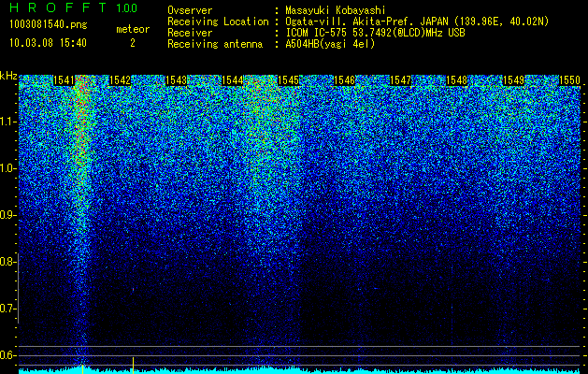The width and height of the screenshot is (588, 374).
Task: Click the Receiving Location value text
Action: click(x=417, y=22)
